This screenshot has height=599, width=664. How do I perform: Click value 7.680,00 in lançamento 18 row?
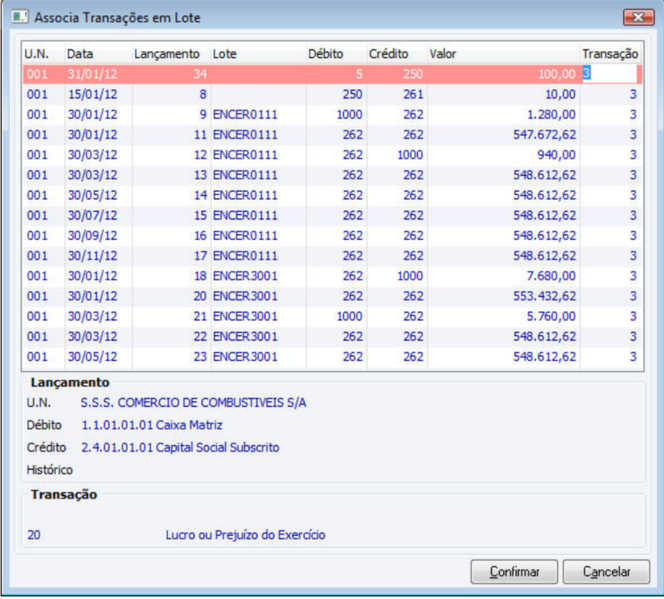(551, 276)
